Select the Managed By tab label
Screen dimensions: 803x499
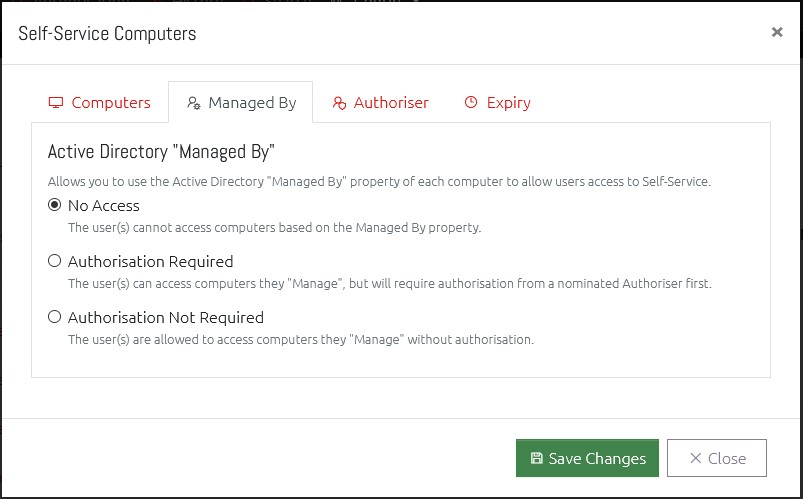[252, 103]
